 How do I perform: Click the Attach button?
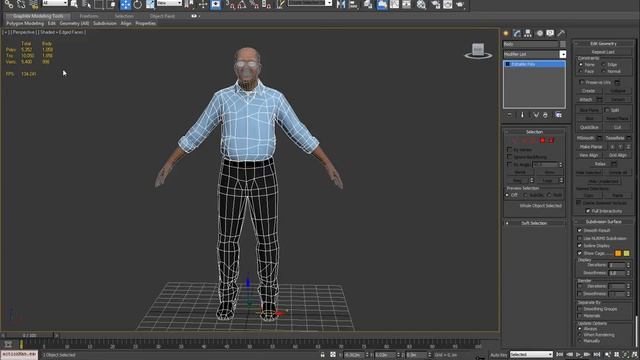point(586,100)
